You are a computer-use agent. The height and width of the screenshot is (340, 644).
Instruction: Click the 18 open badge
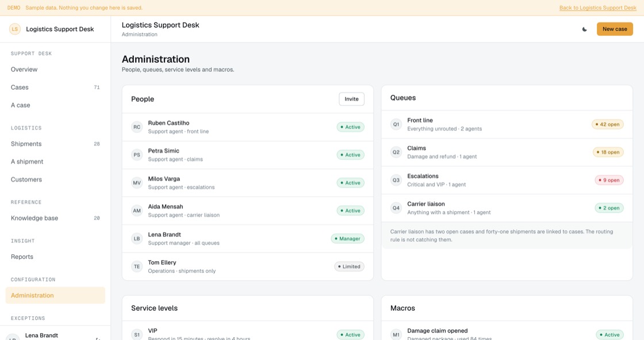pos(608,152)
